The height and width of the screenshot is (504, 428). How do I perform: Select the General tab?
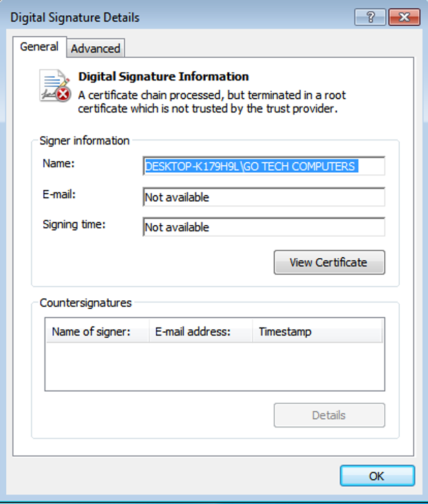pos(39,47)
